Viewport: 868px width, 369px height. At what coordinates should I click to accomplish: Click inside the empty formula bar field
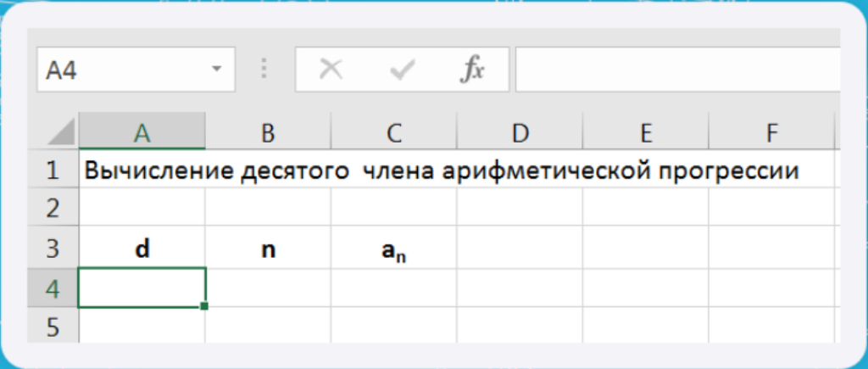point(676,70)
